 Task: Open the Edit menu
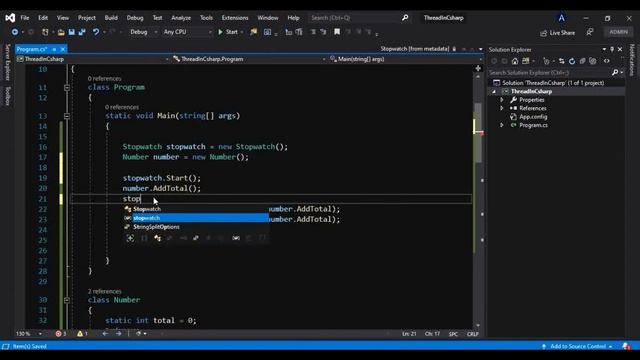[x=43, y=18]
